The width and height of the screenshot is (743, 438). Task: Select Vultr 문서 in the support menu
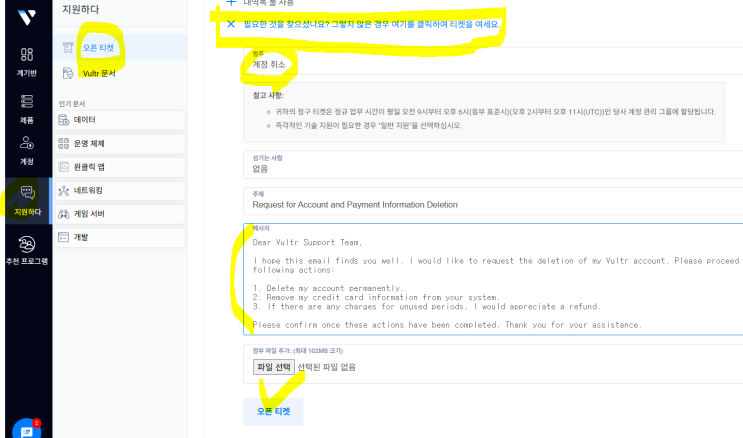[x=99, y=73]
